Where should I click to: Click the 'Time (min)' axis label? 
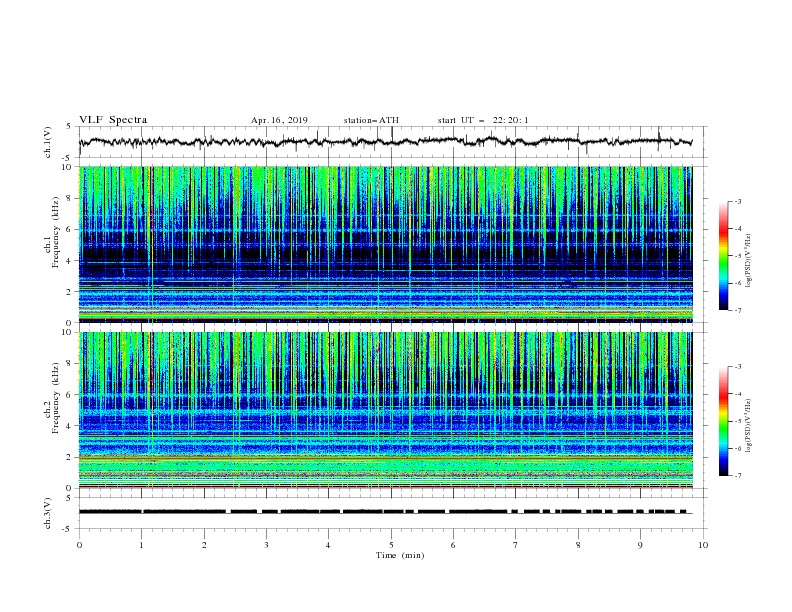coord(400,555)
